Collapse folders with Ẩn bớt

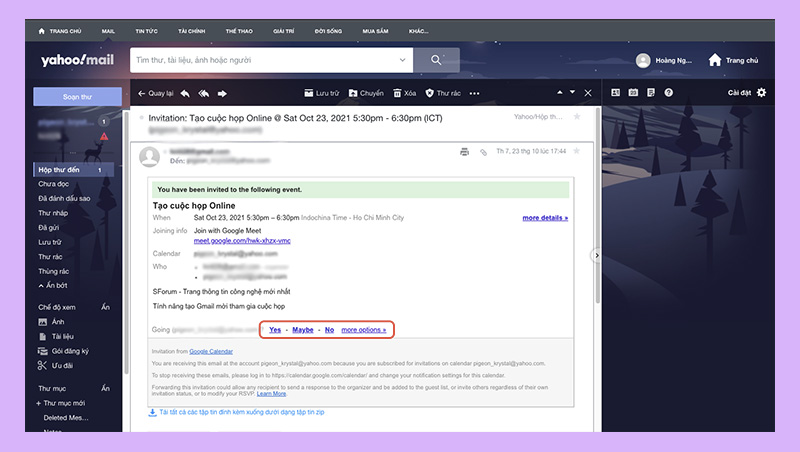53,285
